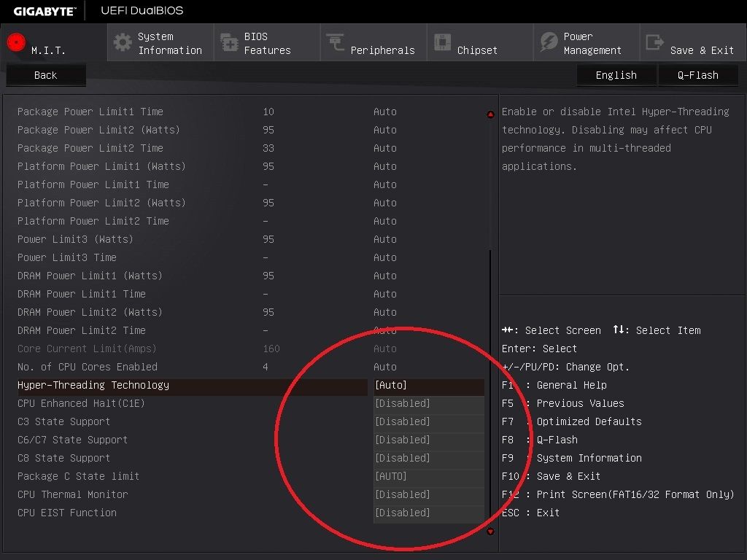Click the BIOS Features chip icon

(x=229, y=42)
